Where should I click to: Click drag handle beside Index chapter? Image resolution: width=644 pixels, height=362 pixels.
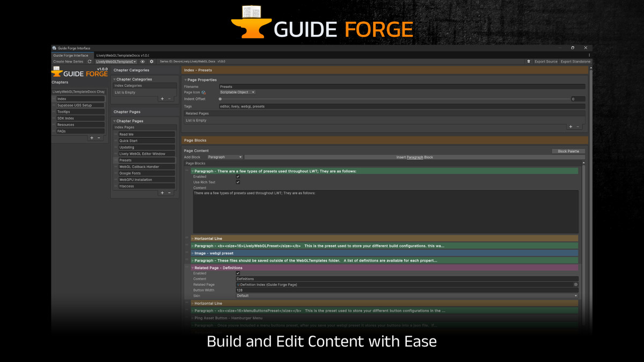(54, 99)
